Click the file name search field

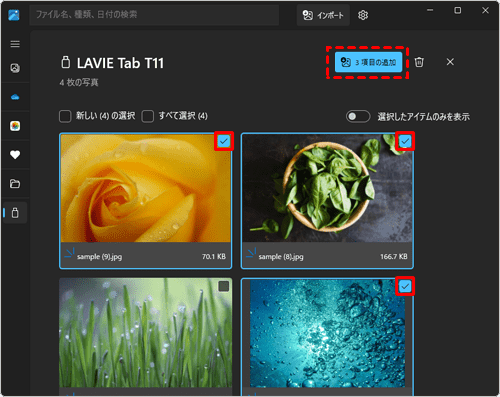point(154,15)
